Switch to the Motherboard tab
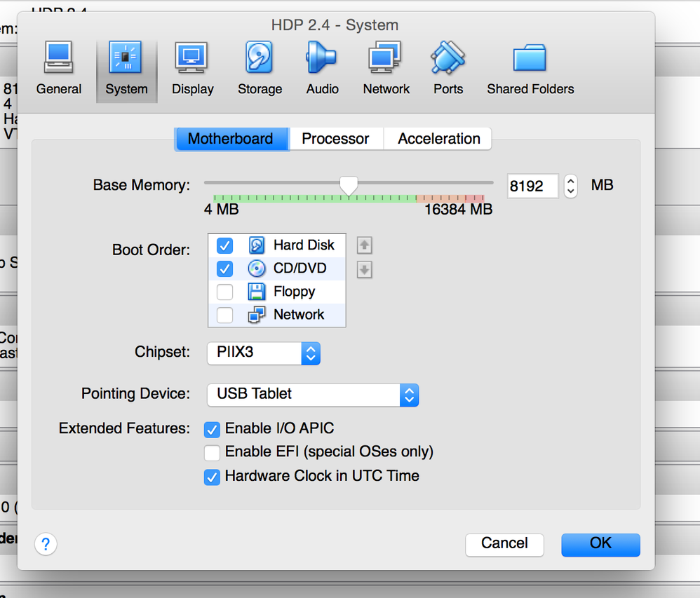 pos(231,139)
